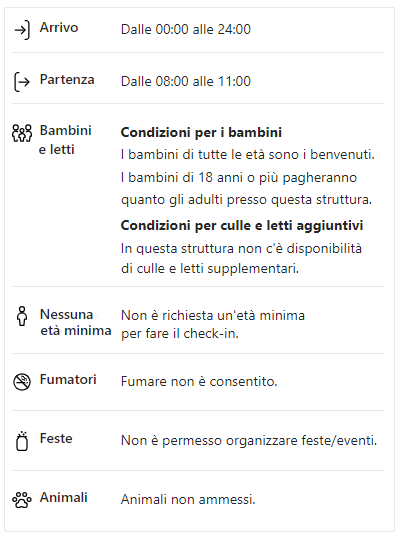Screen dimensions: 397x538
Task: Click Condizioni per culle e letti aggiuntivi heading
Action: click(242, 225)
